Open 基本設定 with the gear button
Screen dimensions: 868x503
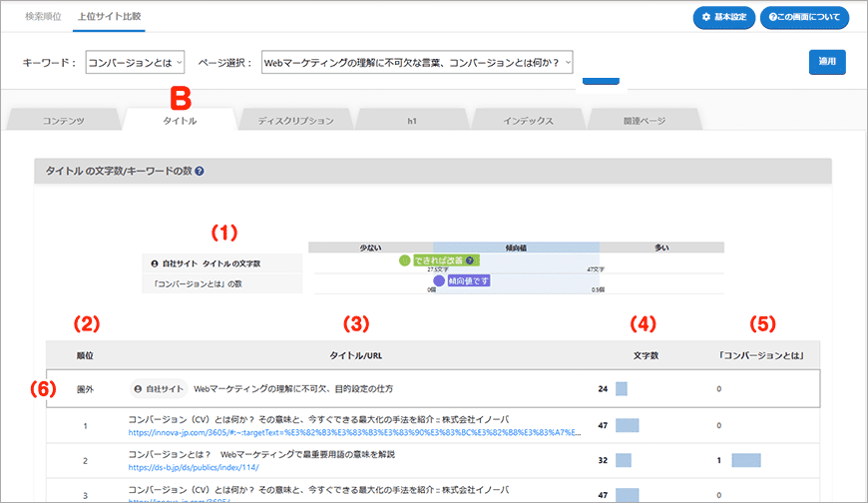click(722, 18)
